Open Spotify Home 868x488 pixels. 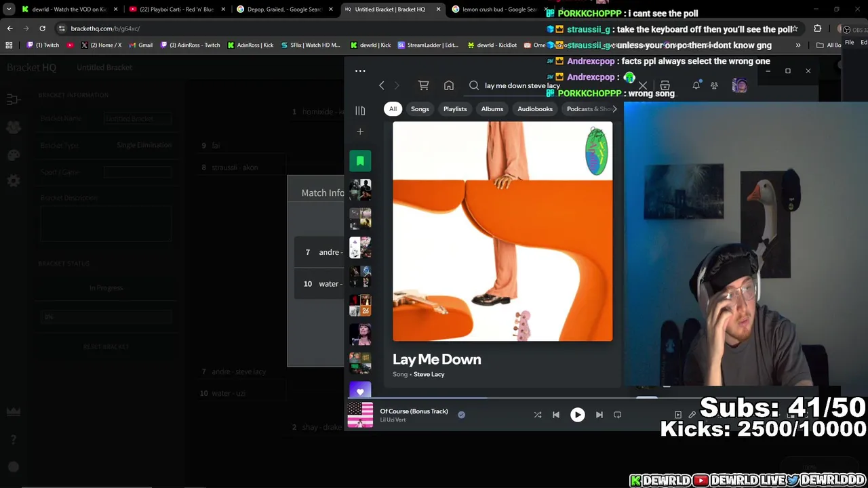449,85
